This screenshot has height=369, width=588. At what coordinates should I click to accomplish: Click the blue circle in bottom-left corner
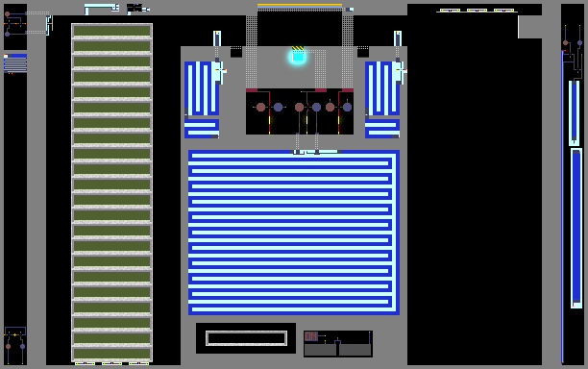coord(22,347)
